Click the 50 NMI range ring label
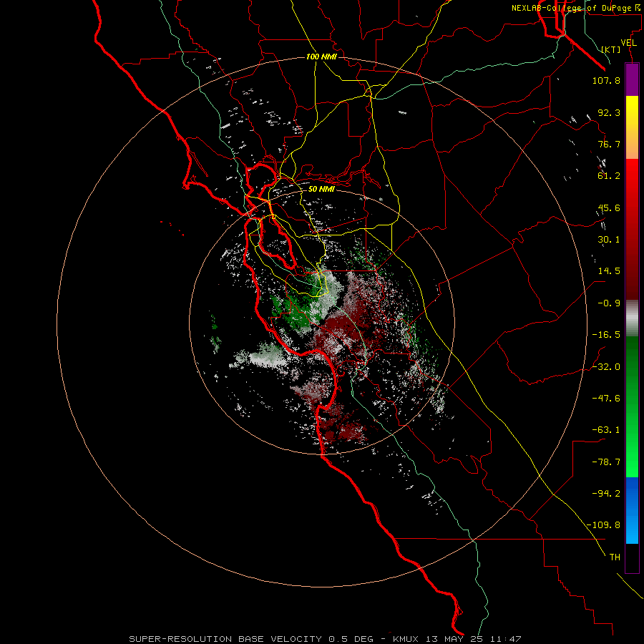 [321, 189]
